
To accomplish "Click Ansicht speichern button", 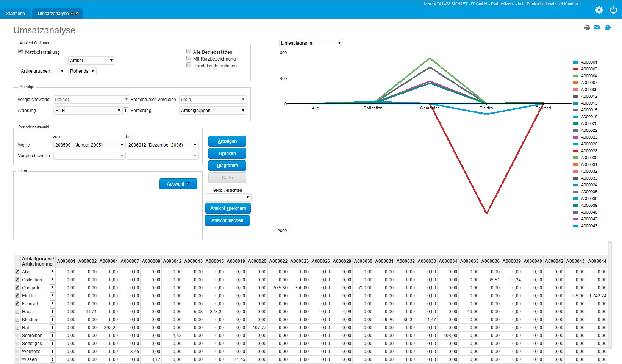I will click(x=228, y=208).
